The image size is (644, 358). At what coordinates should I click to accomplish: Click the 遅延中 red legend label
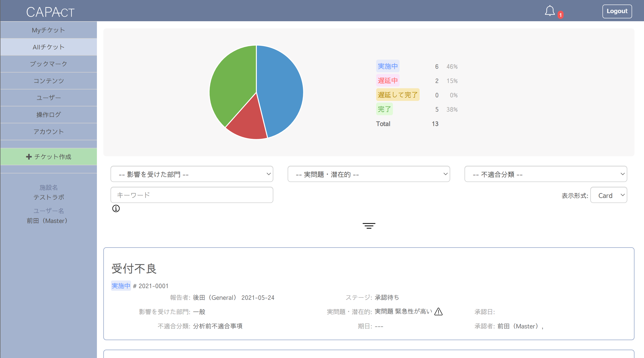click(387, 80)
